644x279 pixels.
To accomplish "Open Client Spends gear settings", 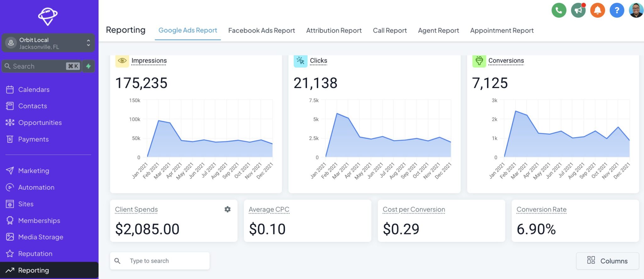I will tap(227, 209).
